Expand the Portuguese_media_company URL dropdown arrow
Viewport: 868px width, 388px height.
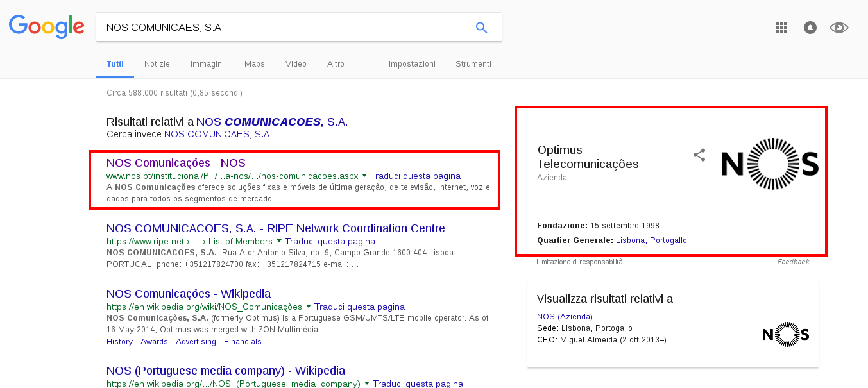tap(367, 383)
